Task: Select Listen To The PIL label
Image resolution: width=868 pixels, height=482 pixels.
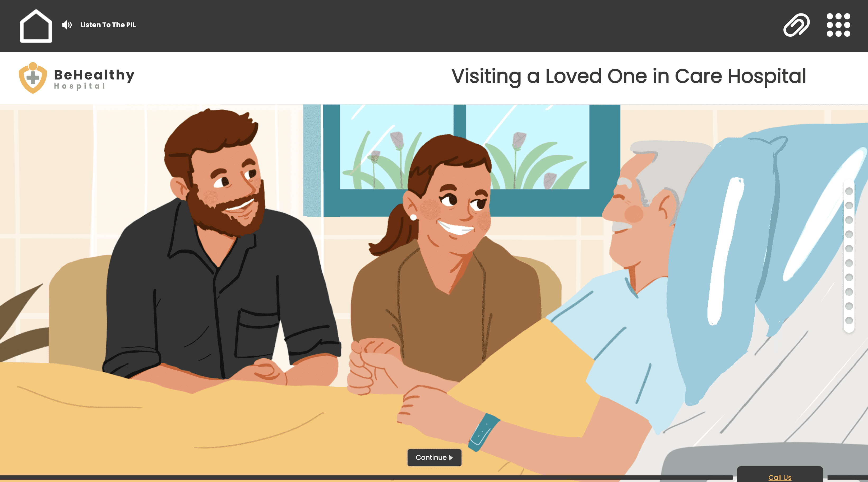Action: click(x=108, y=25)
